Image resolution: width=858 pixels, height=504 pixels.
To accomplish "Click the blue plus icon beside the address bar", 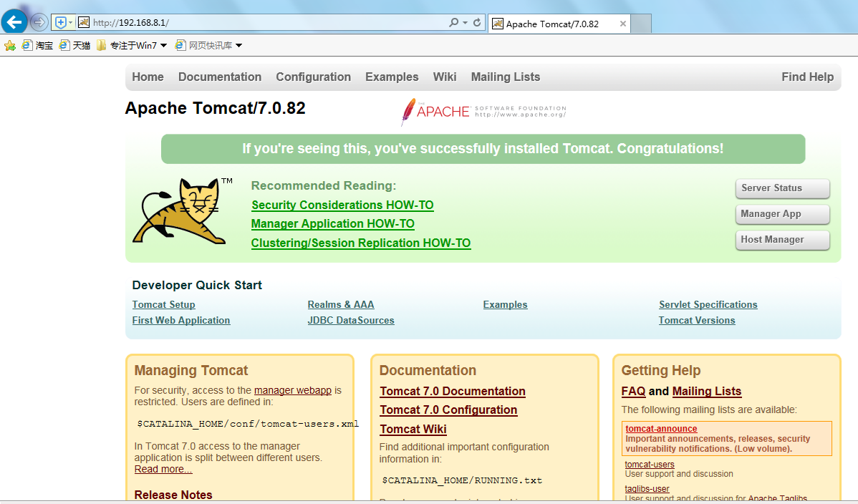I will pyautogui.click(x=60, y=22).
